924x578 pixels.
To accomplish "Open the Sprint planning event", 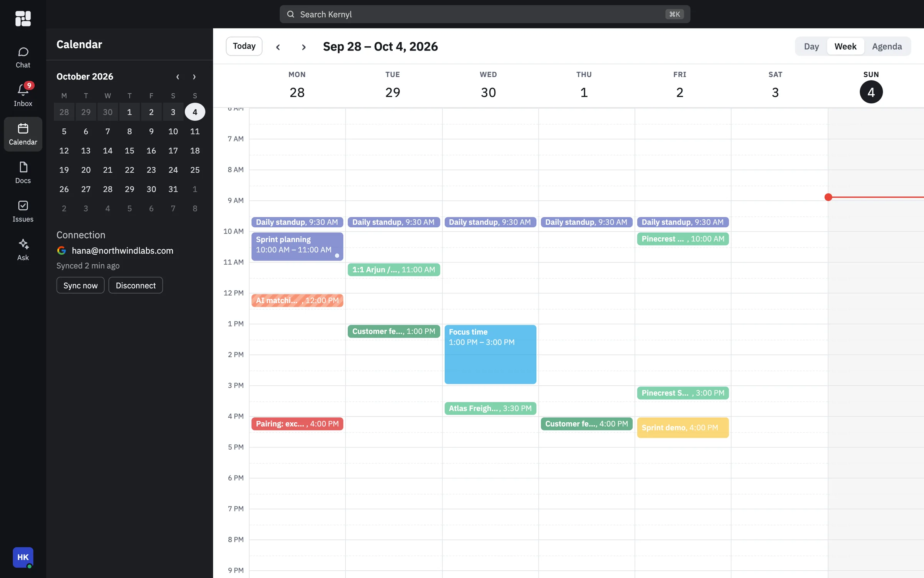I will (x=297, y=247).
